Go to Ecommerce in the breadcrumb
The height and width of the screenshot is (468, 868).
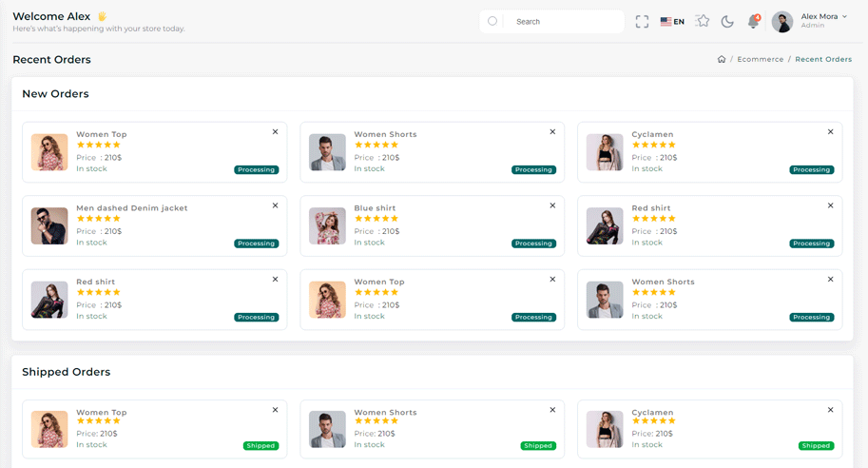pos(761,60)
